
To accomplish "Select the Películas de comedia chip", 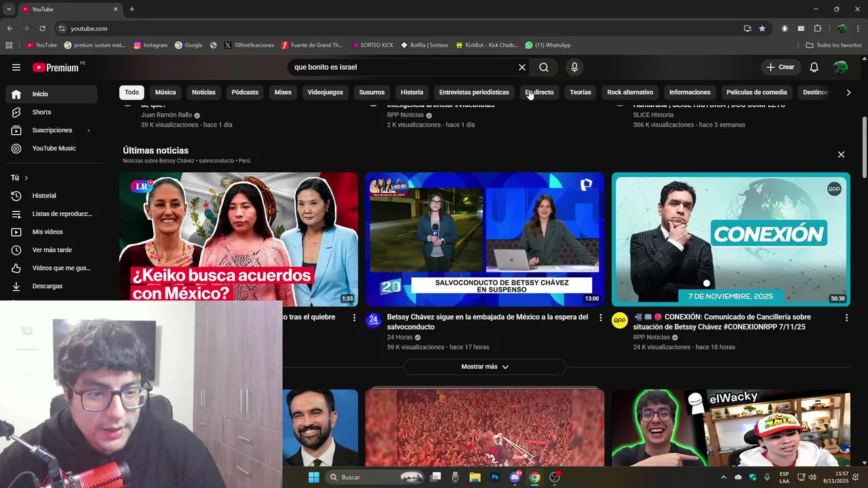I will tap(757, 92).
